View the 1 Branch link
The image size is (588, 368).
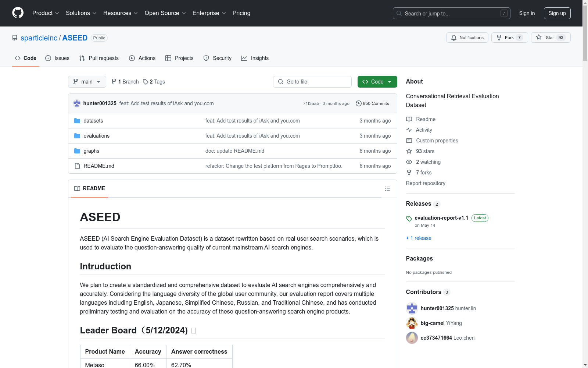tap(125, 82)
